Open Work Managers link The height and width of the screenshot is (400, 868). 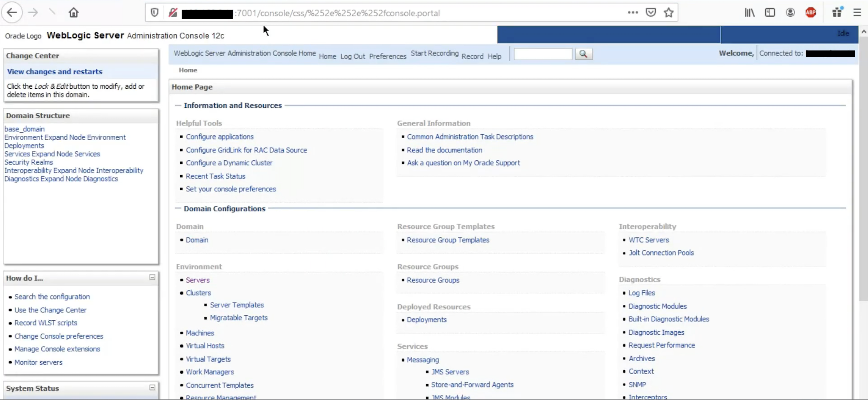[x=210, y=372]
